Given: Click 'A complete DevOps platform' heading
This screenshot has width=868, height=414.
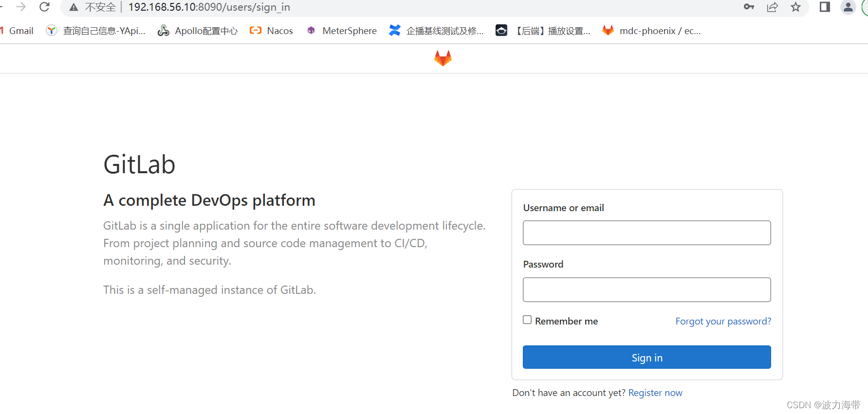Looking at the screenshot, I should tap(209, 200).
